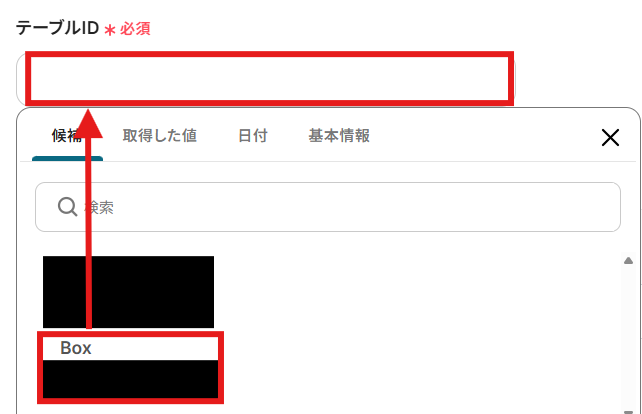Click the red annotation arrow head
Screen dimensions: 642x414
point(89,123)
